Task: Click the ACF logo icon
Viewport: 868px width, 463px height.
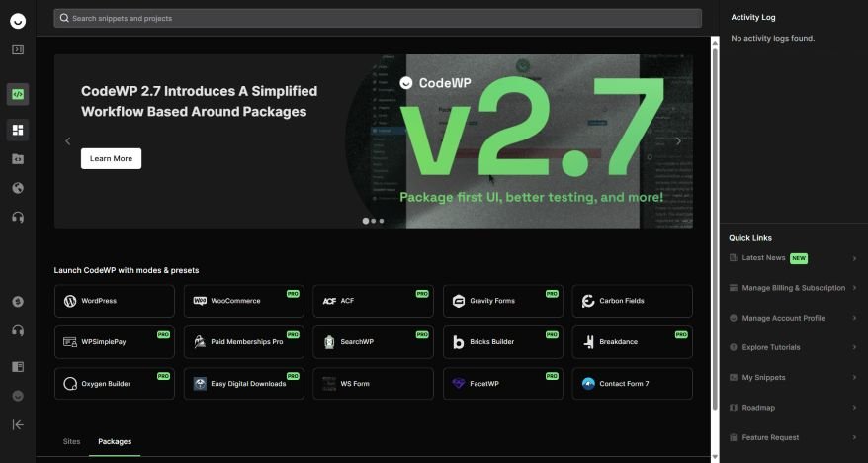Action: tap(329, 301)
